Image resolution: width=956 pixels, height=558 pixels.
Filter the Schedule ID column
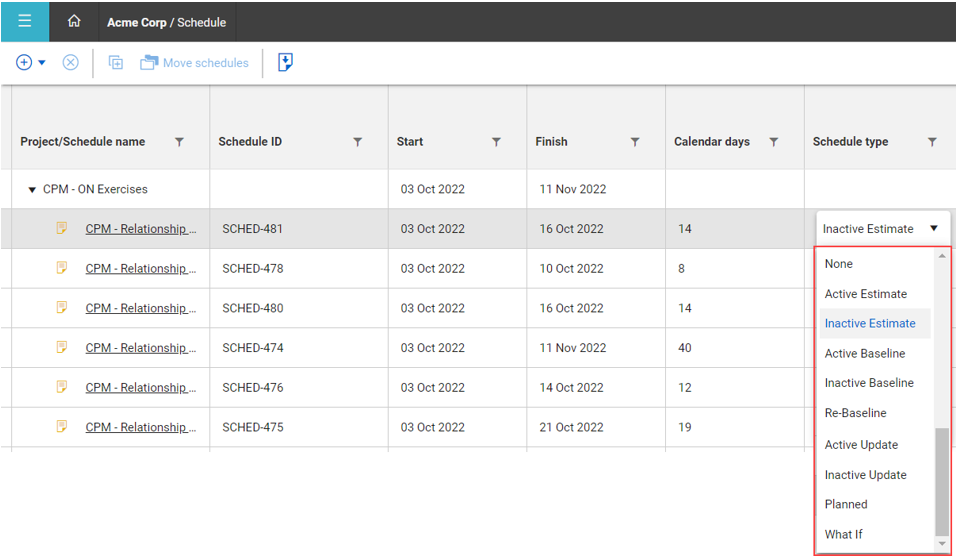tap(357, 142)
